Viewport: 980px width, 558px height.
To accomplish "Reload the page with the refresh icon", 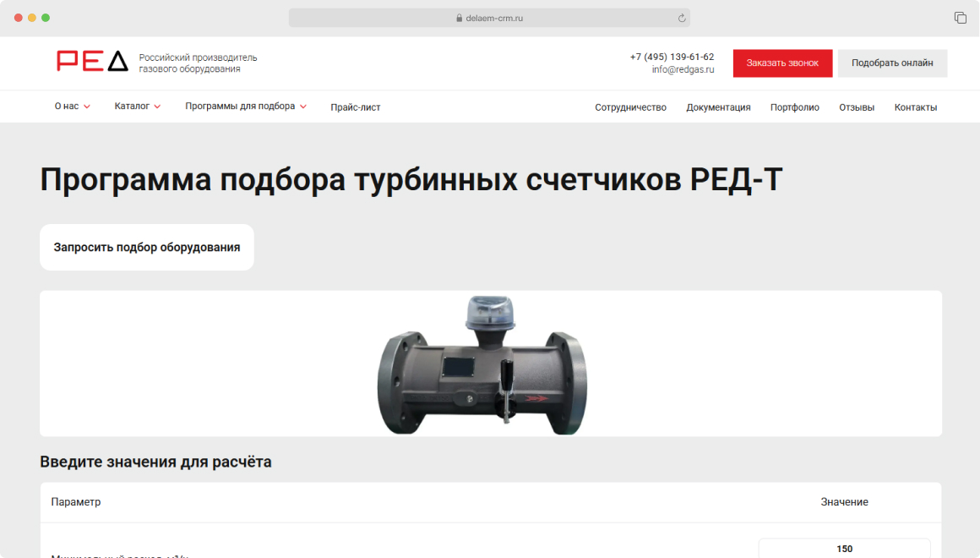I will point(681,18).
